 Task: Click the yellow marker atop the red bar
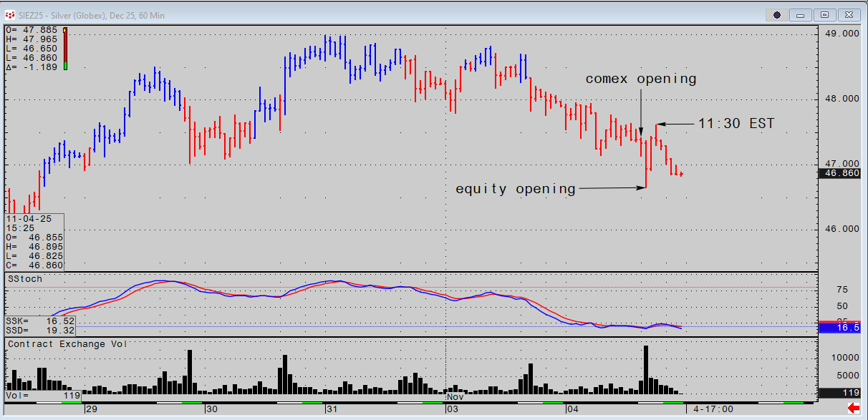pos(65,30)
